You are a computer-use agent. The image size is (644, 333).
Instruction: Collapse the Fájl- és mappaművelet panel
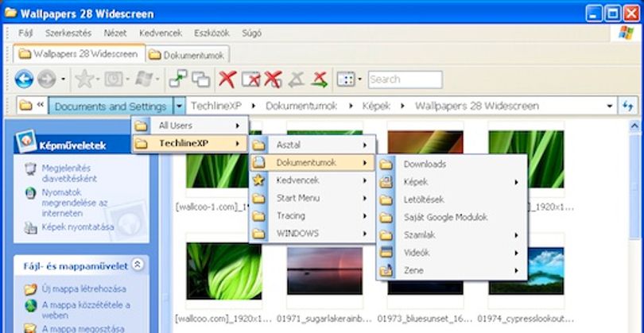pos(138,265)
